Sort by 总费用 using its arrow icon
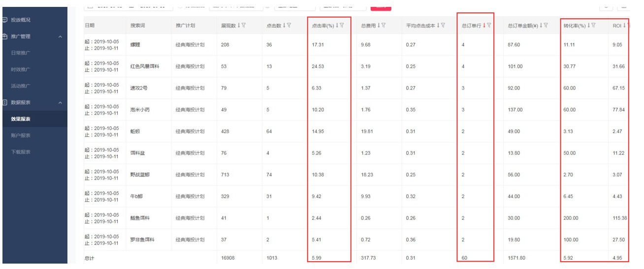The width and height of the screenshot is (644, 269). tap(378, 25)
